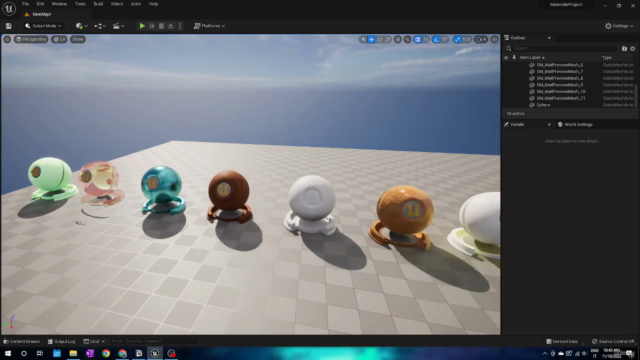Open rotation snap angle dropdown

click(444, 40)
